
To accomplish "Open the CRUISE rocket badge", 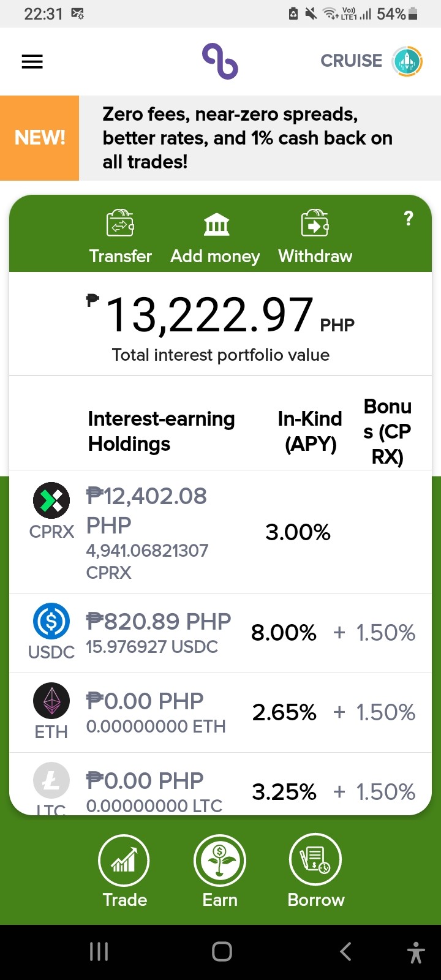I will point(407,61).
